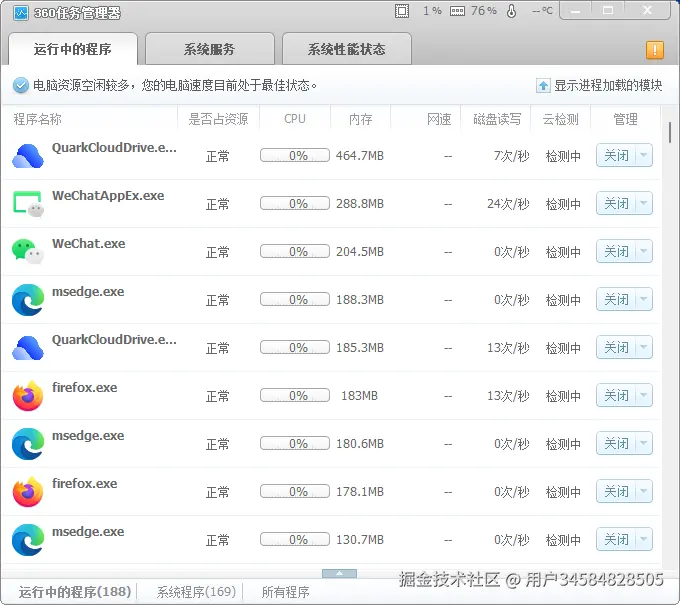Screen dimensions: 680x605
Task: Select WeChat.exe process name
Action: click(x=88, y=244)
